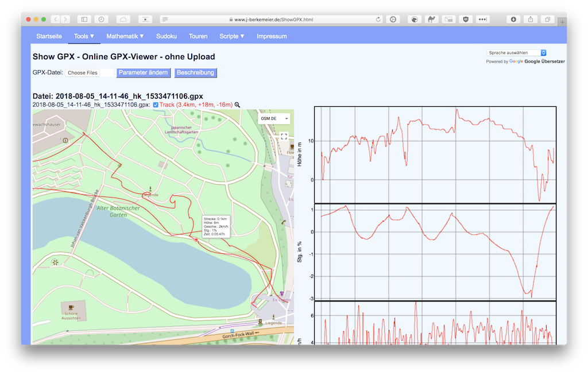Click the gear extension icon beside address bar
The image size is (588, 375).
point(393,20)
